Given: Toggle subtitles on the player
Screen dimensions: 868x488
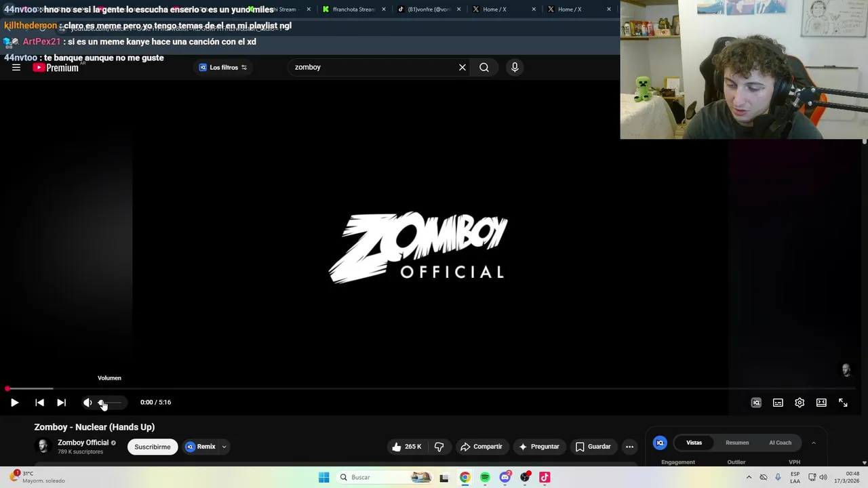Looking at the screenshot, I should coord(778,403).
